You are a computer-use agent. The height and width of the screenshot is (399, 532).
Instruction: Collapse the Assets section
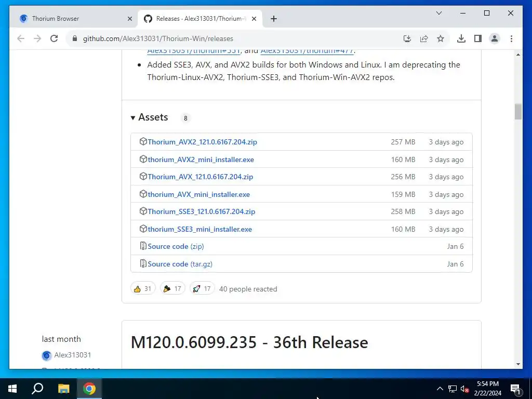149,117
